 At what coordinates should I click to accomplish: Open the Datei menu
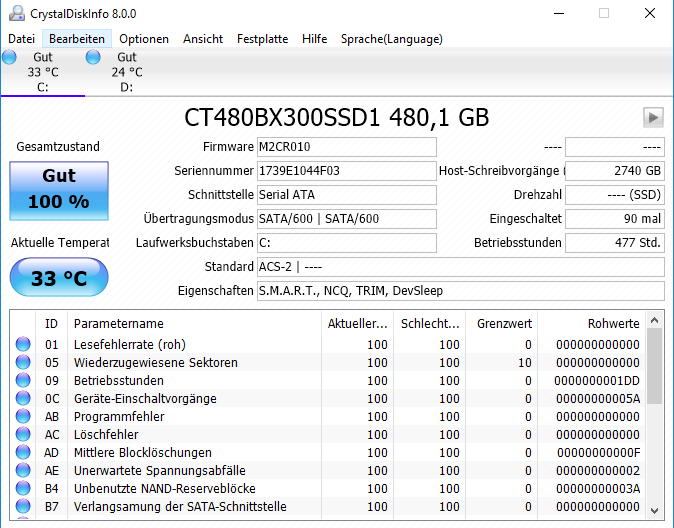point(21,39)
